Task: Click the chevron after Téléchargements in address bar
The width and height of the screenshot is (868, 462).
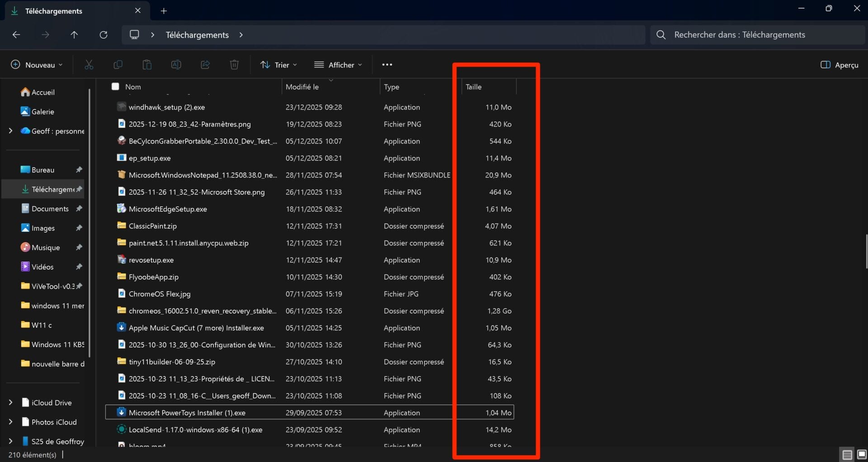Action: point(241,35)
